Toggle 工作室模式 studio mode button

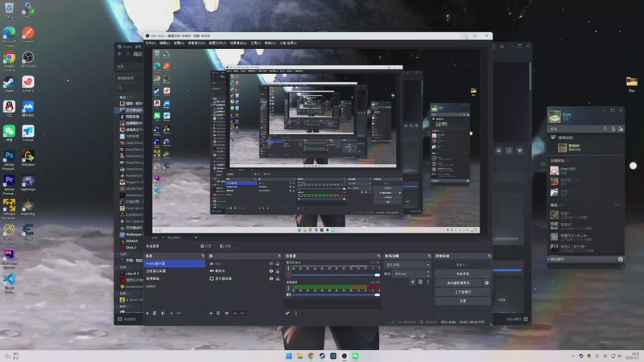click(x=463, y=292)
